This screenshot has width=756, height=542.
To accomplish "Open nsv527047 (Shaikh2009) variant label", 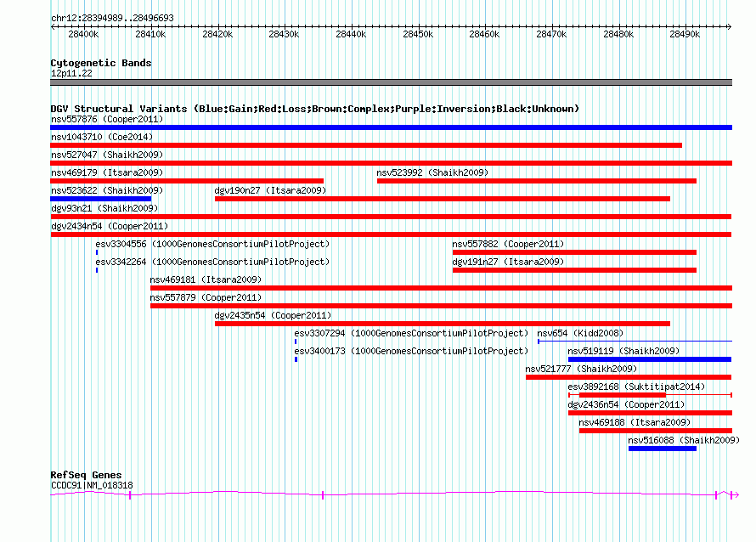I will (x=107, y=155).
